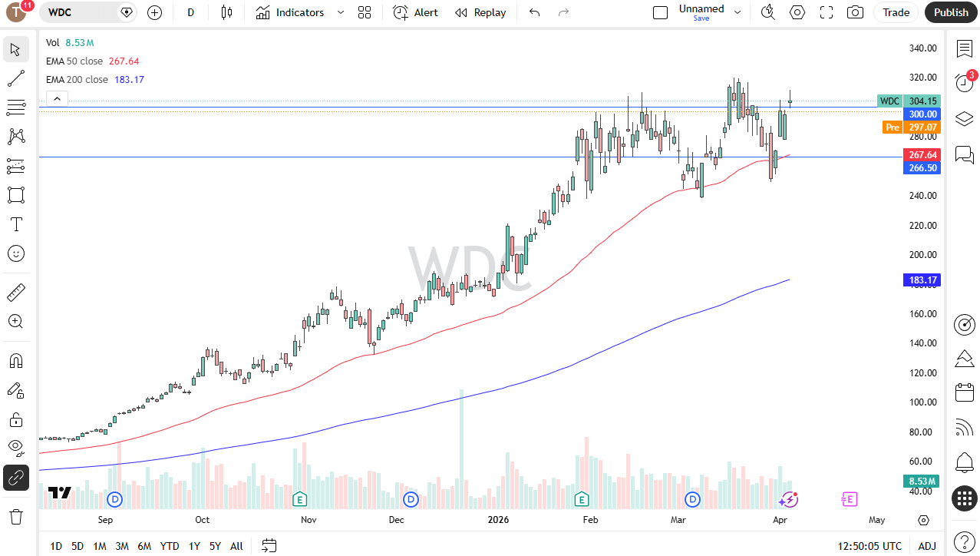The width and height of the screenshot is (980, 556).
Task: Switch range to All
Action: (236, 546)
